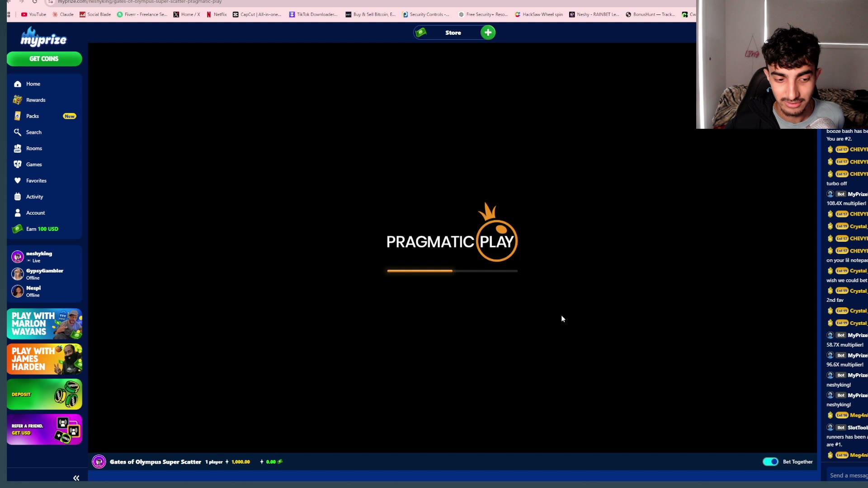
Task: Open the Deposit banner
Action: [44, 394]
